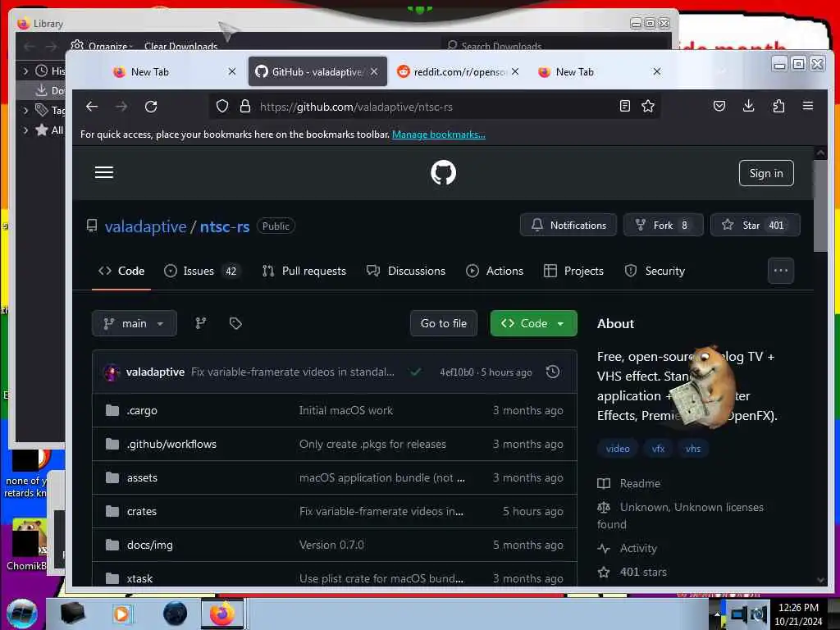Click the Notifications button
840x630 pixels.
coord(568,225)
